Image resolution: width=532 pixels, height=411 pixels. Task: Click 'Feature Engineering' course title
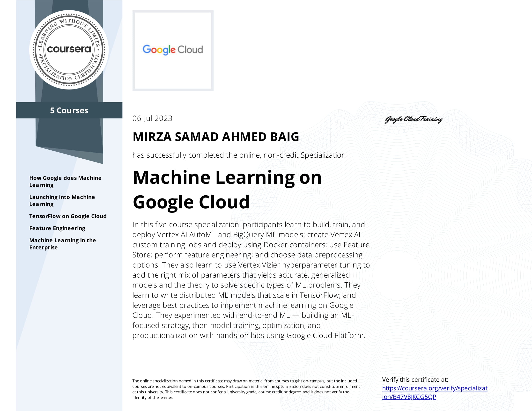tap(57, 228)
